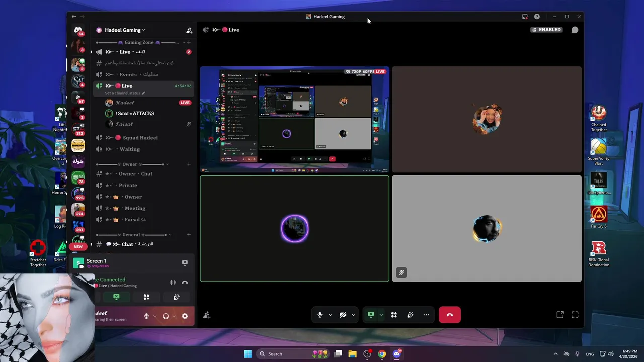Screen dimensions: 644x362
Task: Toggle microphone mute in call controls
Action: (x=319, y=315)
